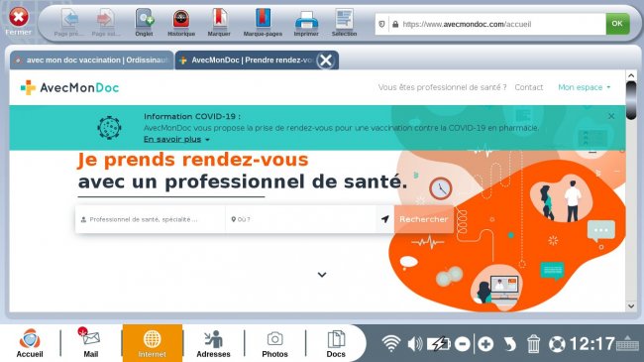Click the Sélection toolbar icon
Viewport: 644px width, 362px height.
344,19
